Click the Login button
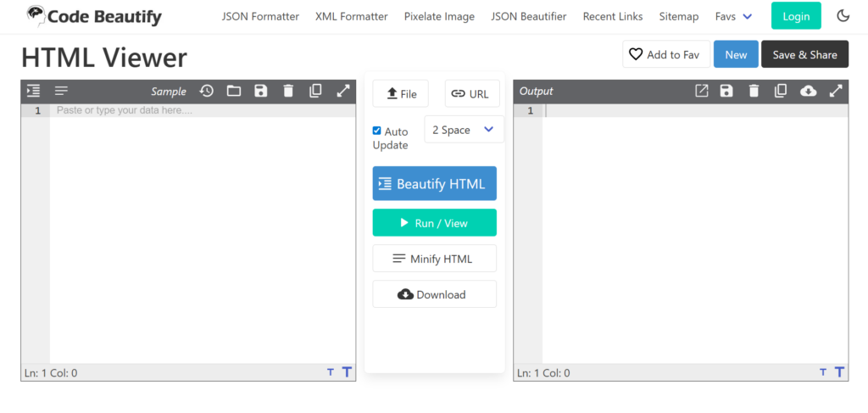 click(796, 16)
